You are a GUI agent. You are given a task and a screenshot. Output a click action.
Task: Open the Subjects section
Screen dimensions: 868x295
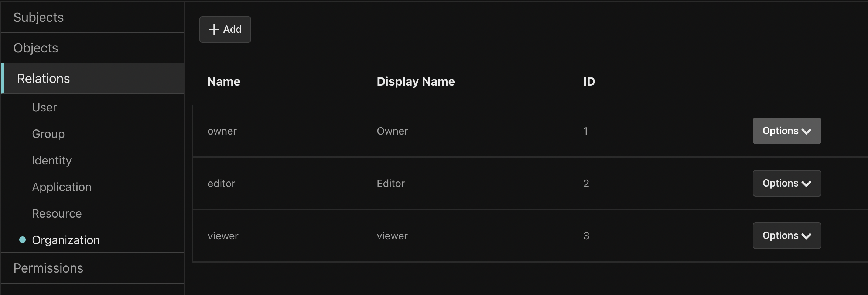tap(38, 17)
